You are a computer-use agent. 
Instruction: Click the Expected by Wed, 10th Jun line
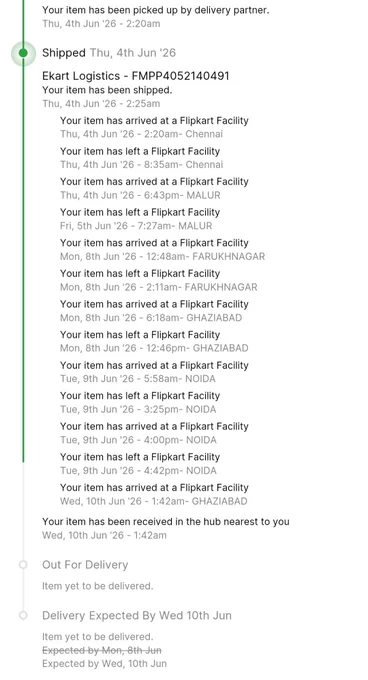click(x=104, y=664)
